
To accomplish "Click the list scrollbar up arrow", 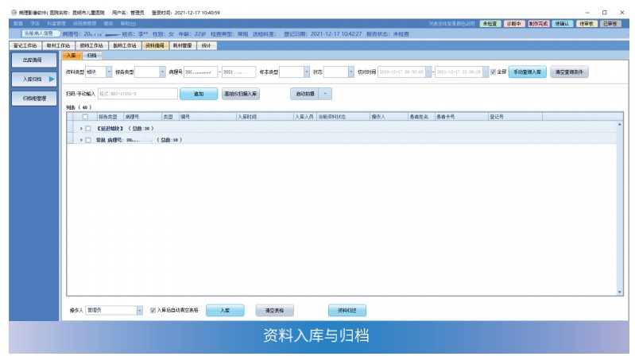I will (620, 124).
